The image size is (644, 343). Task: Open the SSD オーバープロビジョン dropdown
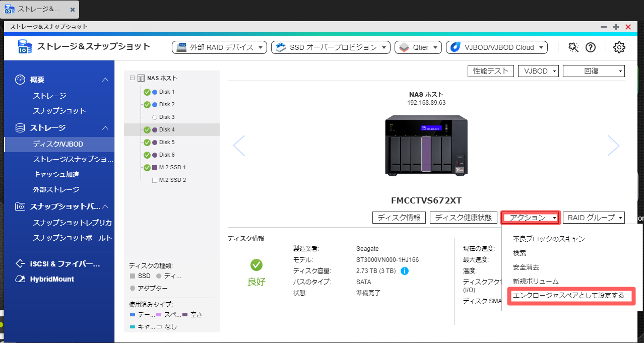click(x=331, y=47)
